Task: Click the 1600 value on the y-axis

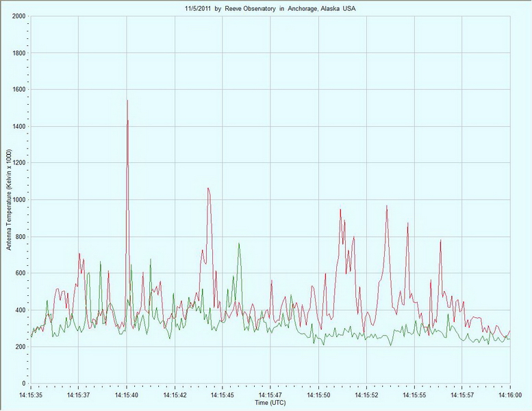Action: point(20,89)
